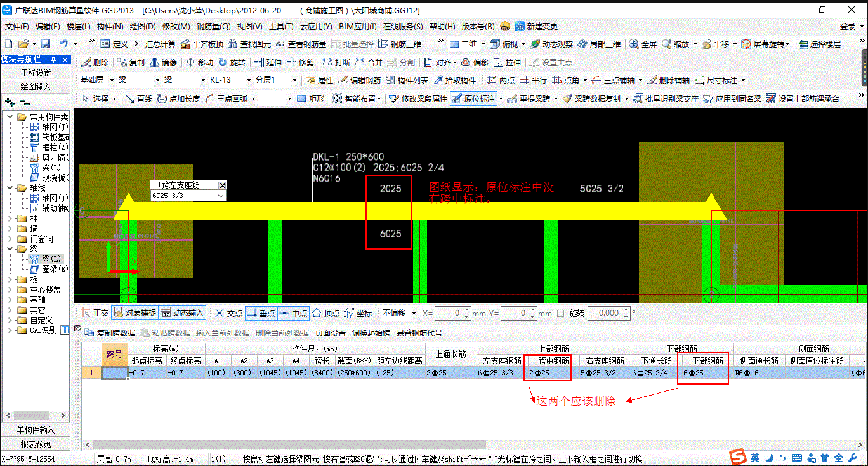The width and height of the screenshot is (868, 466).
Task: Open the BIM应用(I) menu
Action: [358, 26]
